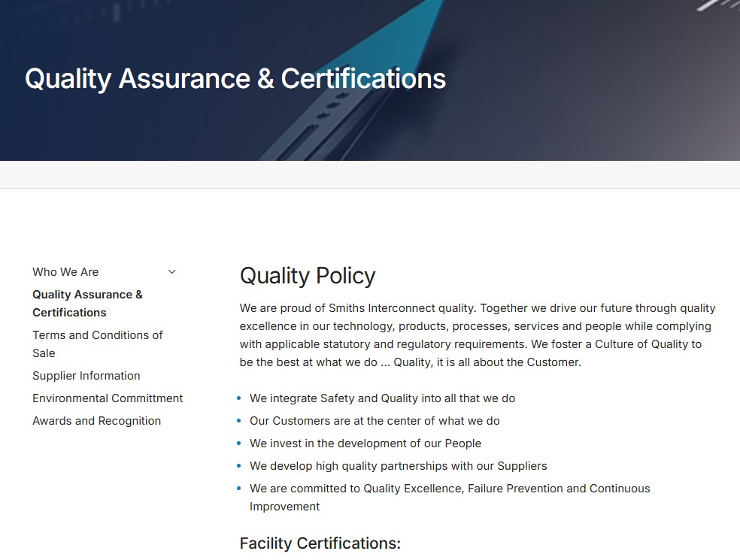This screenshot has height=560, width=740.
Task: Click the Facility Certifications heading
Action: tap(320, 543)
